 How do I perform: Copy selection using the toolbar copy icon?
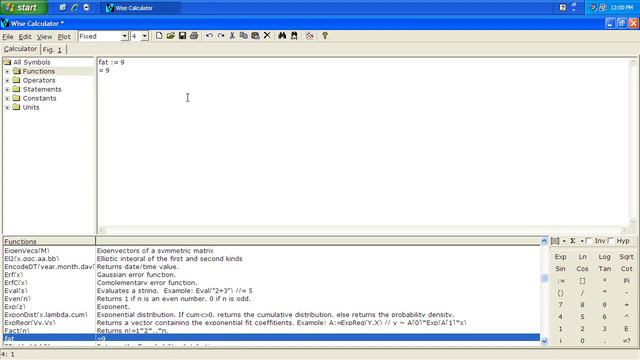coord(244,36)
